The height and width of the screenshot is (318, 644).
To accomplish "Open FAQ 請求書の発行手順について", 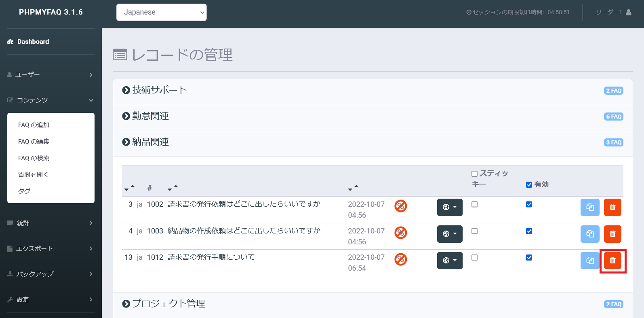I will point(211,257).
